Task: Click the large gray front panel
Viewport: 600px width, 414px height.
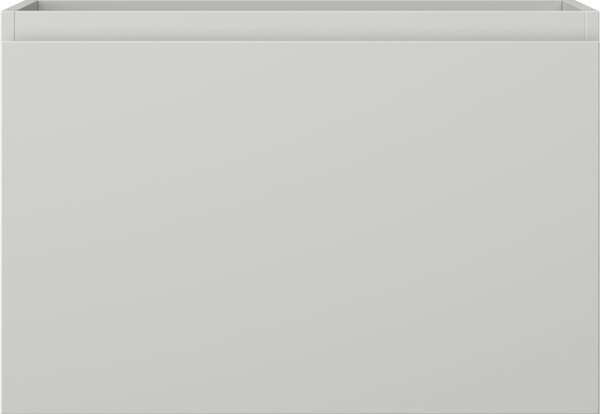Action: (x=300, y=227)
